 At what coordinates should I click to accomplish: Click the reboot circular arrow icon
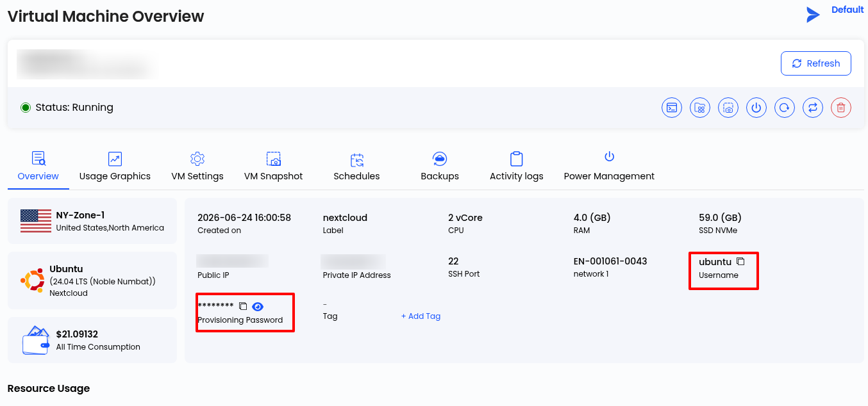(x=785, y=108)
